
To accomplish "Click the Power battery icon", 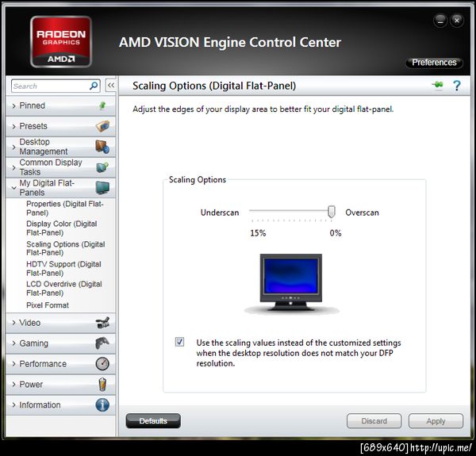I will pos(102,384).
